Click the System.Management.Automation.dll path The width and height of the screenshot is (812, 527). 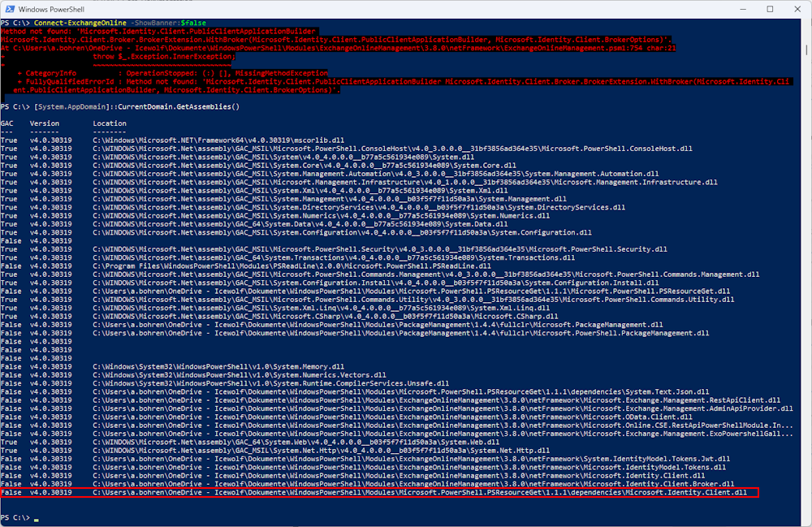click(x=376, y=174)
